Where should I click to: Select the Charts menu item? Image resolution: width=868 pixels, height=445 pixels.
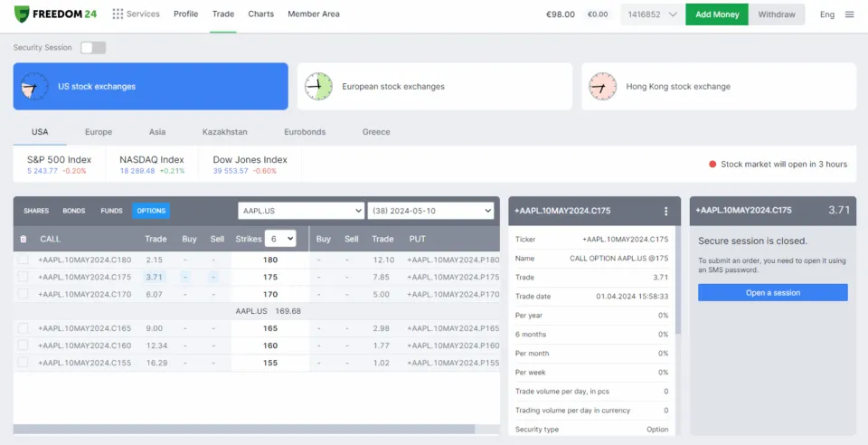coord(260,14)
